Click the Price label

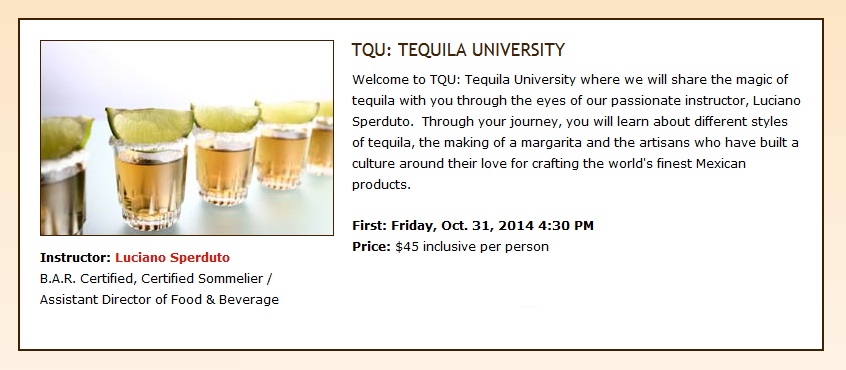(371, 247)
